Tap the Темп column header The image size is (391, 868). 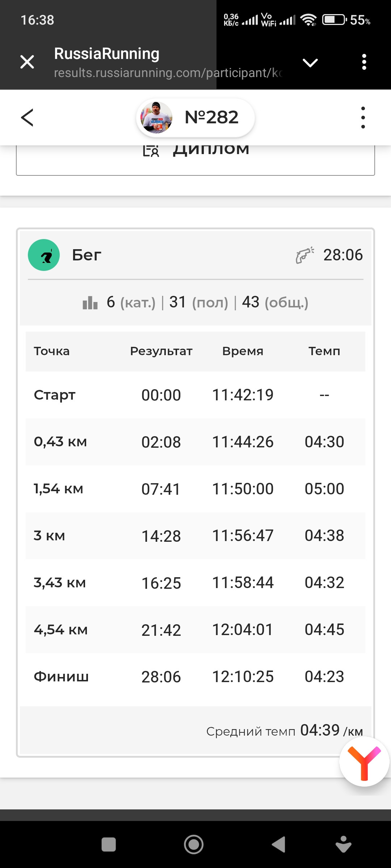point(324,351)
